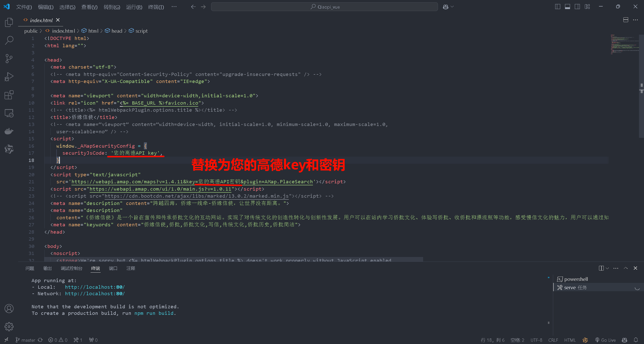Open the Search view
Image resolution: width=644 pixels, height=344 pixels.
(9, 40)
